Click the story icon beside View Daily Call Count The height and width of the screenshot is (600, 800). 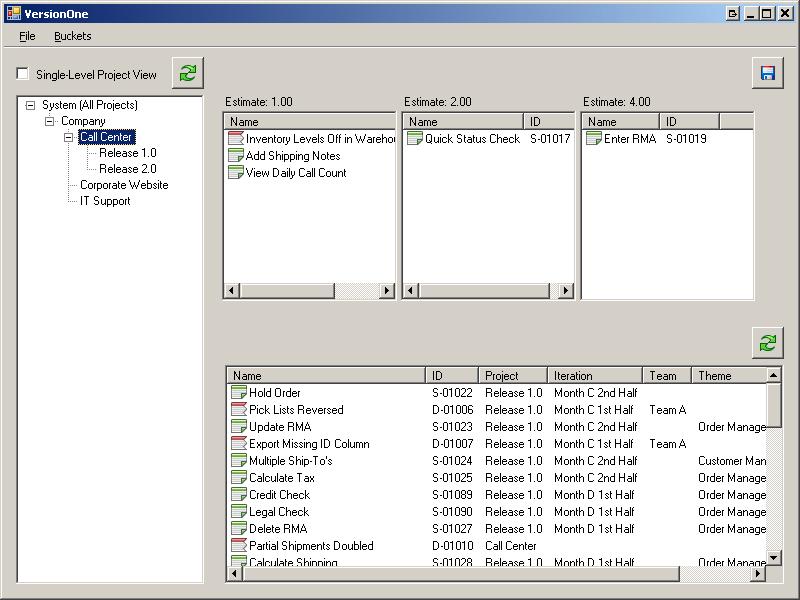click(x=236, y=172)
